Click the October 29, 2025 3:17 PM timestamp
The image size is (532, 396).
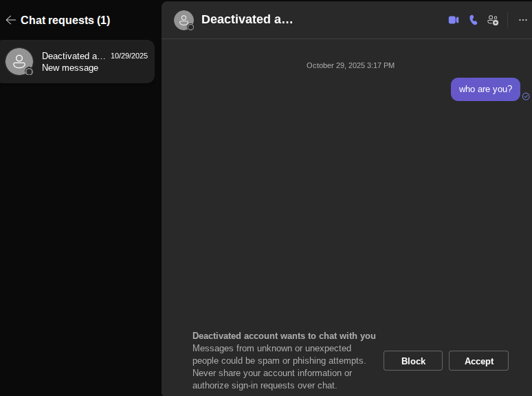(350, 65)
